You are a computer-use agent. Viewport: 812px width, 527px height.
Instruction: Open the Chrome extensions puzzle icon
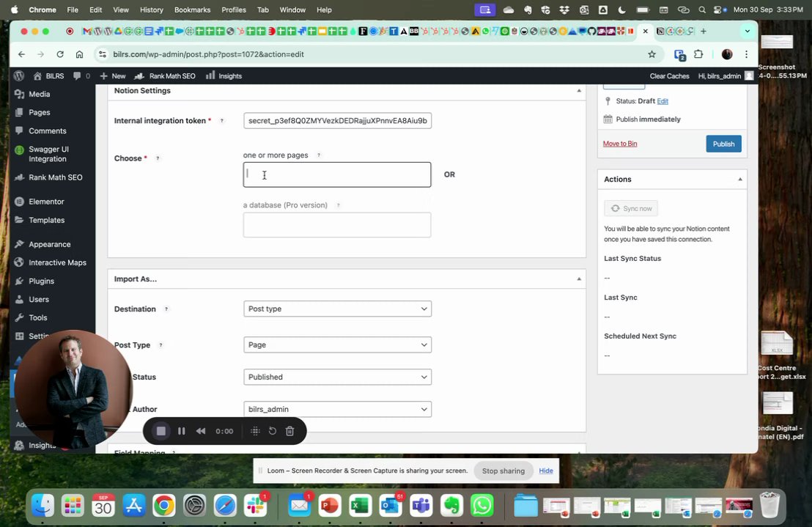coord(698,54)
